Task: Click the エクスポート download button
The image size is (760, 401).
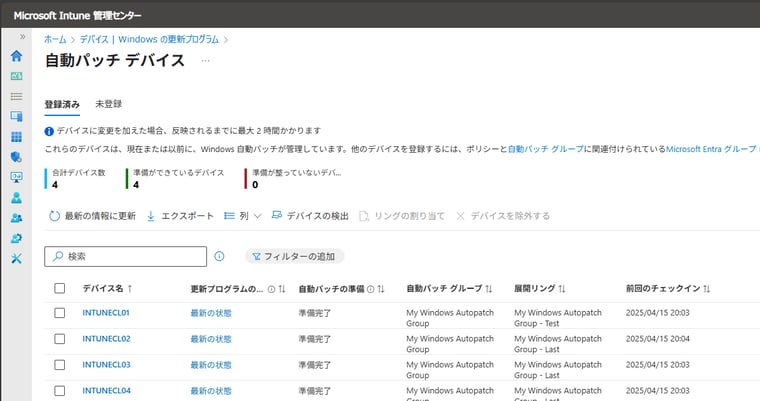Action: (x=180, y=216)
